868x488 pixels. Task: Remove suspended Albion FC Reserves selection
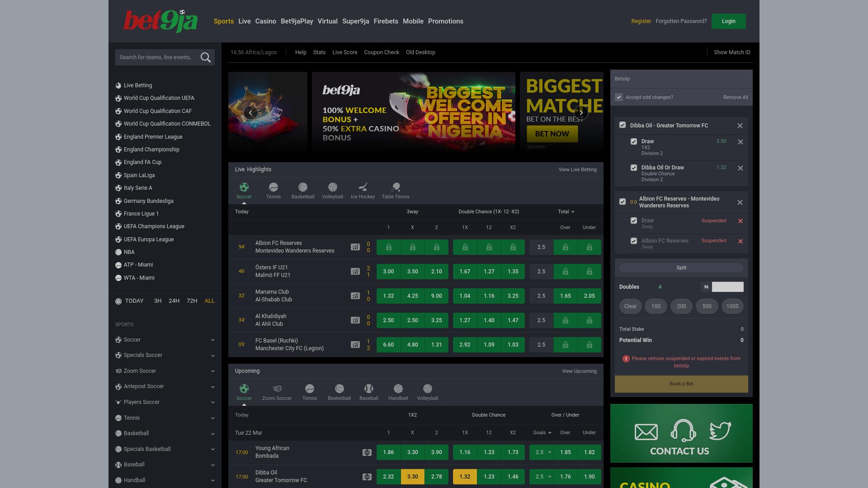(741, 241)
